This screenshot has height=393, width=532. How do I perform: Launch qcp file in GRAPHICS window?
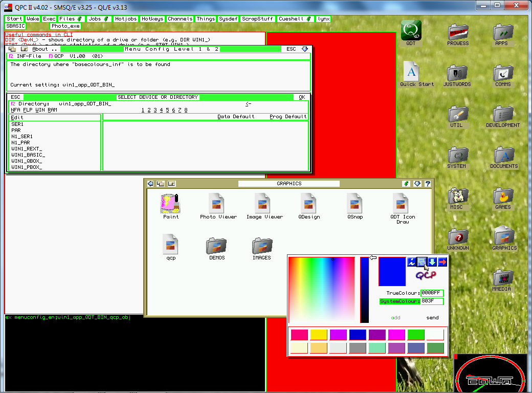pyautogui.click(x=170, y=244)
